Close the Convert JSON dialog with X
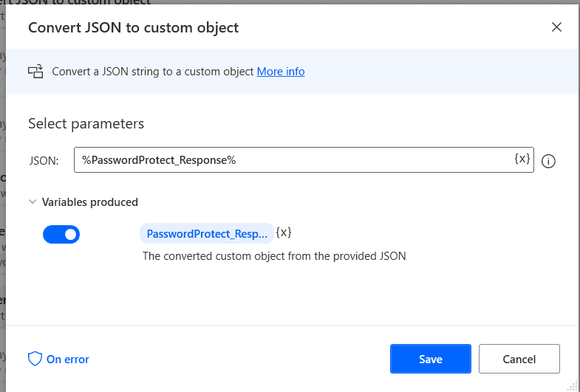 tap(557, 28)
